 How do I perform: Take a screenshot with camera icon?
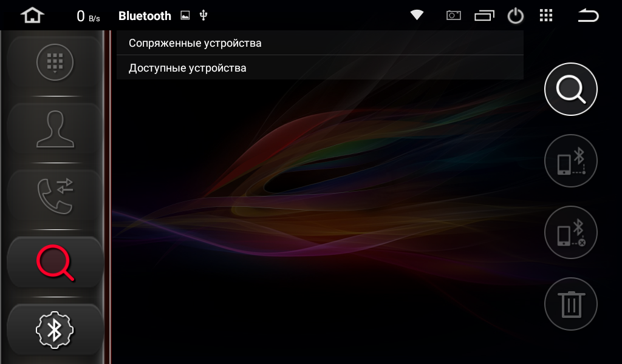pyautogui.click(x=453, y=16)
